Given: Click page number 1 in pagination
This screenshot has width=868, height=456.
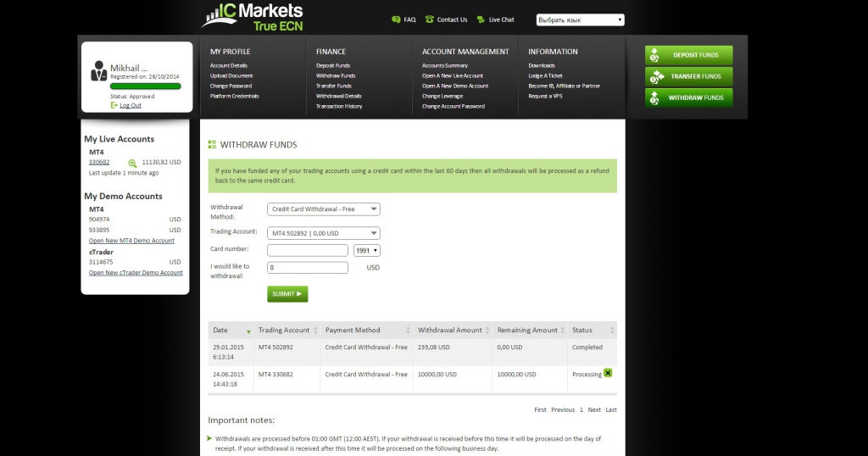Looking at the screenshot, I should point(581,409).
